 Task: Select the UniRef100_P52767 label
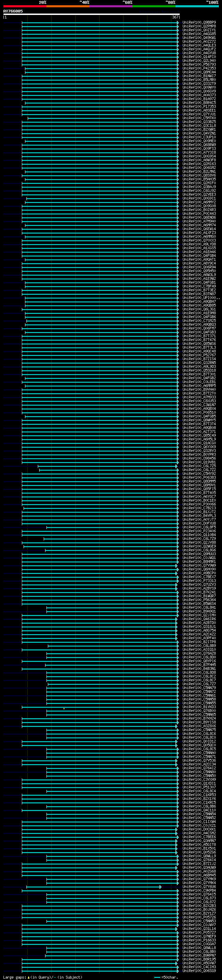pyautogui.click(x=199, y=355)
